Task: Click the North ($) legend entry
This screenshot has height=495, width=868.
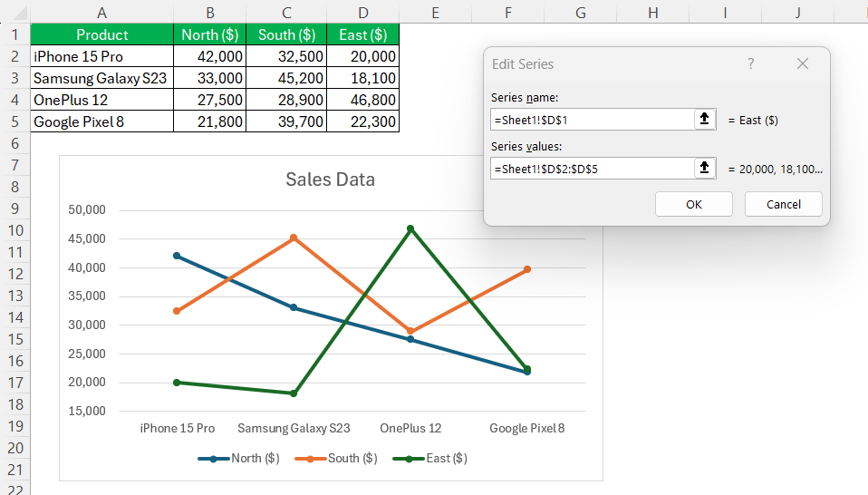Action: [239, 459]
